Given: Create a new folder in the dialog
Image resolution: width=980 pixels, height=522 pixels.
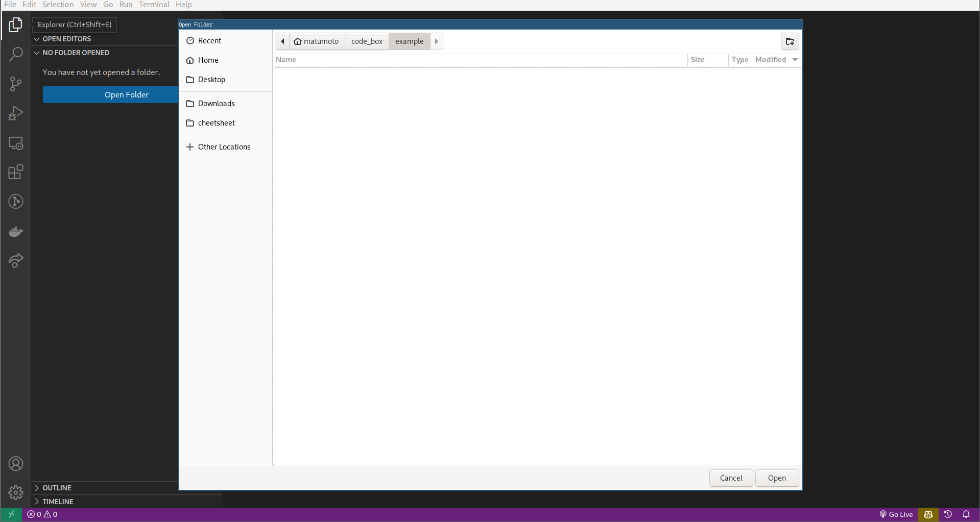Looking at the screenshot, I should (790, 41).
